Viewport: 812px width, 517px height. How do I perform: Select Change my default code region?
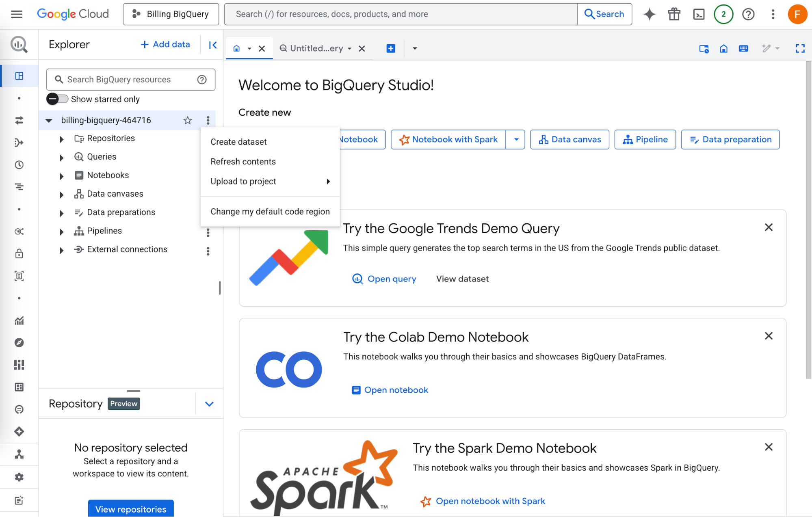[x=270, y=212]
